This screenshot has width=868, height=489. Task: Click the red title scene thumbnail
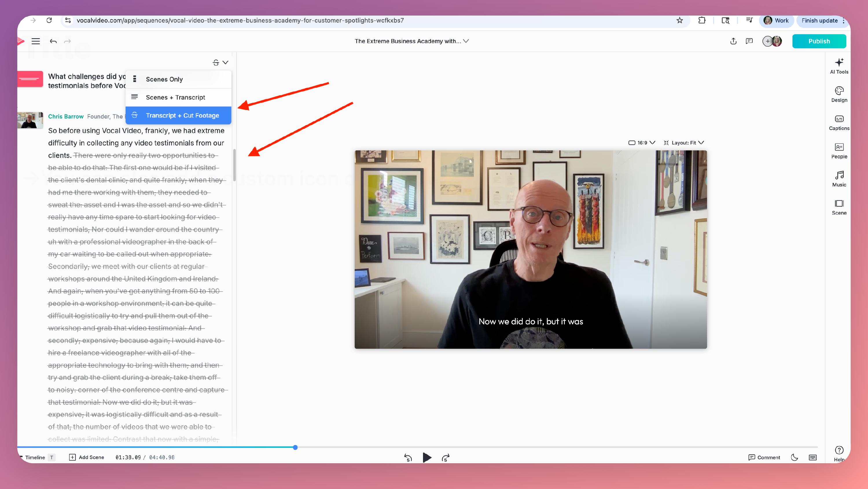pyautogui.click(x=30, y=79)
